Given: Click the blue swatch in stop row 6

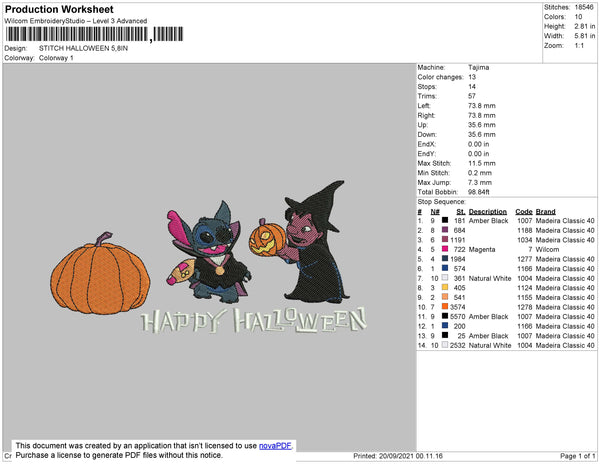Looking at the screenshot, I should coord(445,268).
